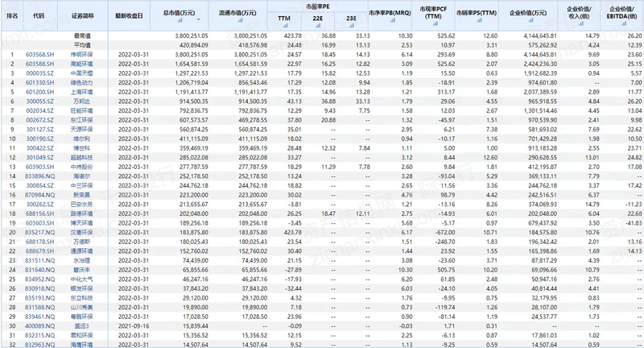Open chart icon under 企业价值/EBITDA(倍) header
The width and height of the screenshot is (644, 348).
point(623,23)
